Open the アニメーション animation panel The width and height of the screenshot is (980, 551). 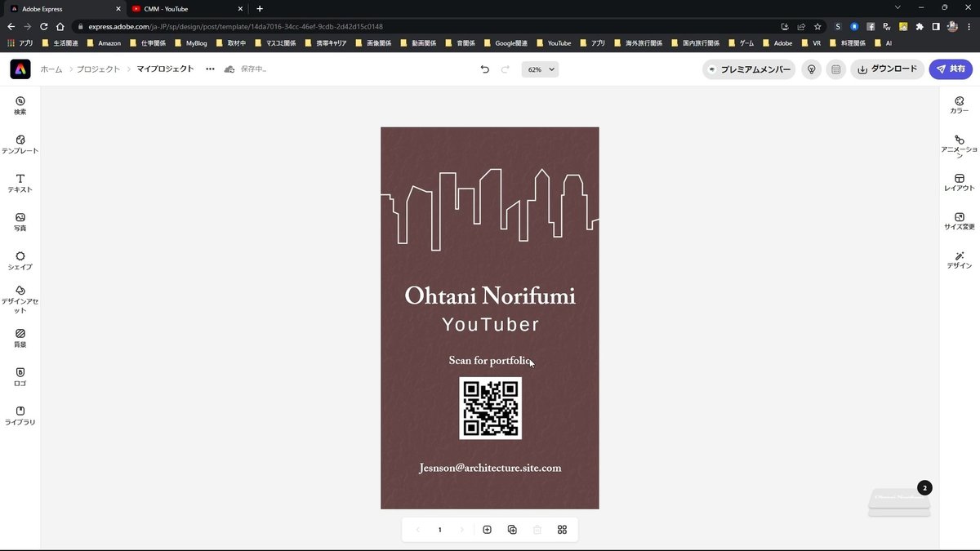[x=960, y=146]
